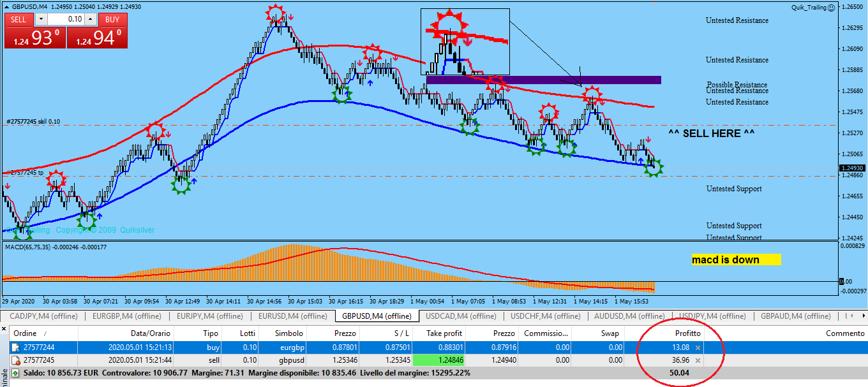The width and height of the screenshot is (868, 387).
Task: Close the eurgbp buy order with its x
Action: coord(698,347)
